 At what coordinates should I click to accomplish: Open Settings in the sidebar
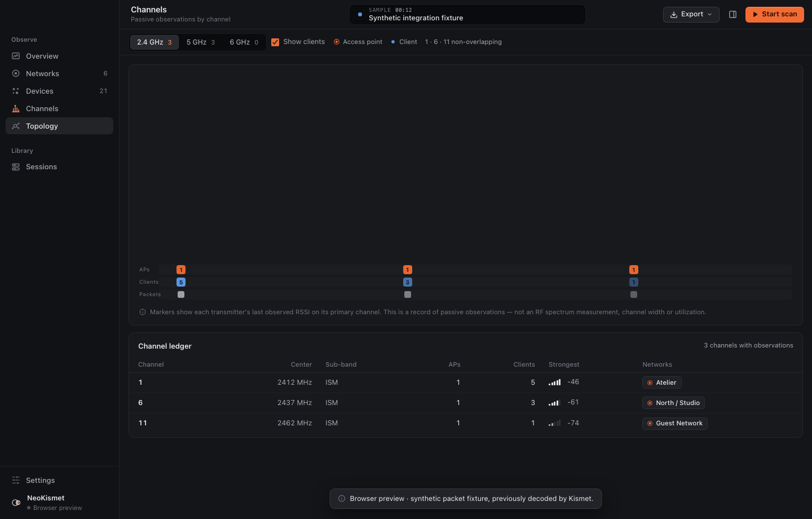59,480
